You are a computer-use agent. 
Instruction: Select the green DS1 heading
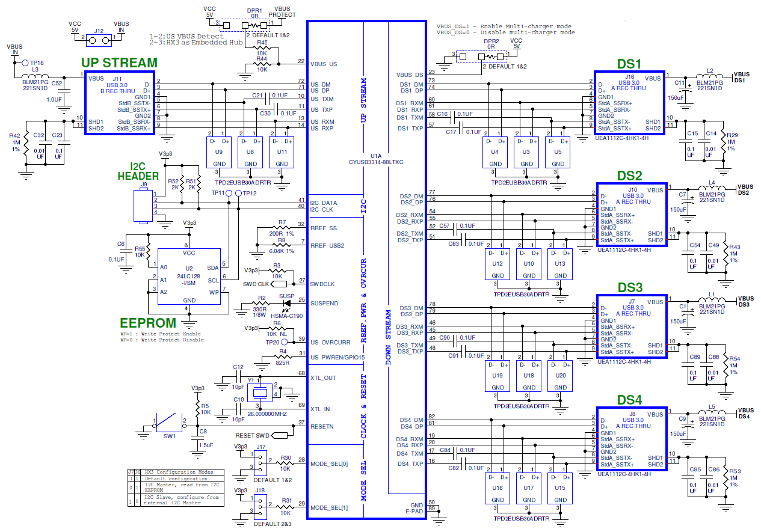coord(629,64)
